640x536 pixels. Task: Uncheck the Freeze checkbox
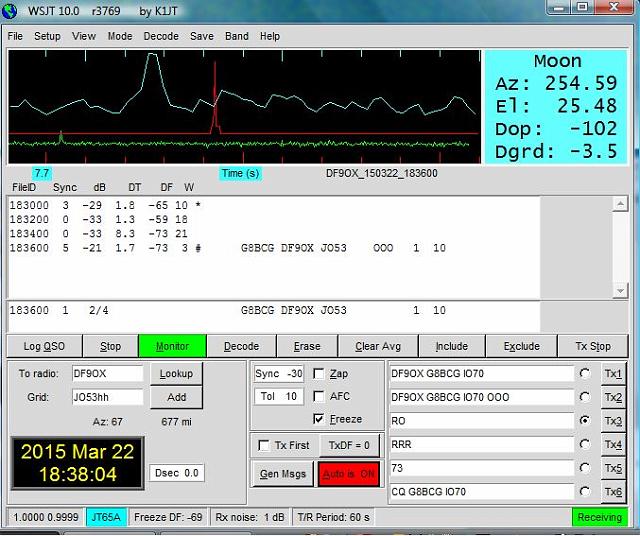(318, 419)
